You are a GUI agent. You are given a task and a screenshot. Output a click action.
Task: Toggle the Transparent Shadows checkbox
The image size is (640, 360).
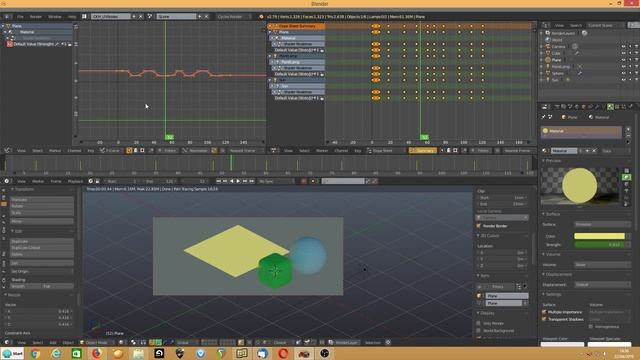click(x=544, y=319)
